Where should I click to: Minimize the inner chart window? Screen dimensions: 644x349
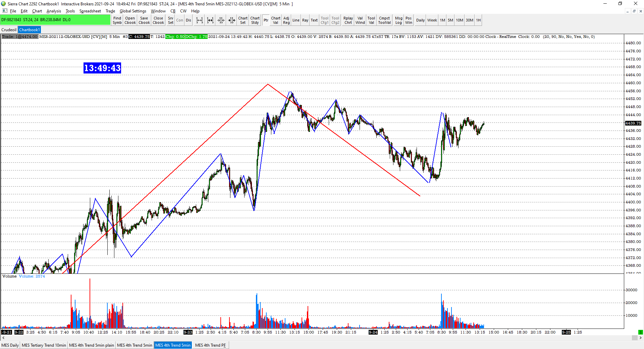pos(628,11)
